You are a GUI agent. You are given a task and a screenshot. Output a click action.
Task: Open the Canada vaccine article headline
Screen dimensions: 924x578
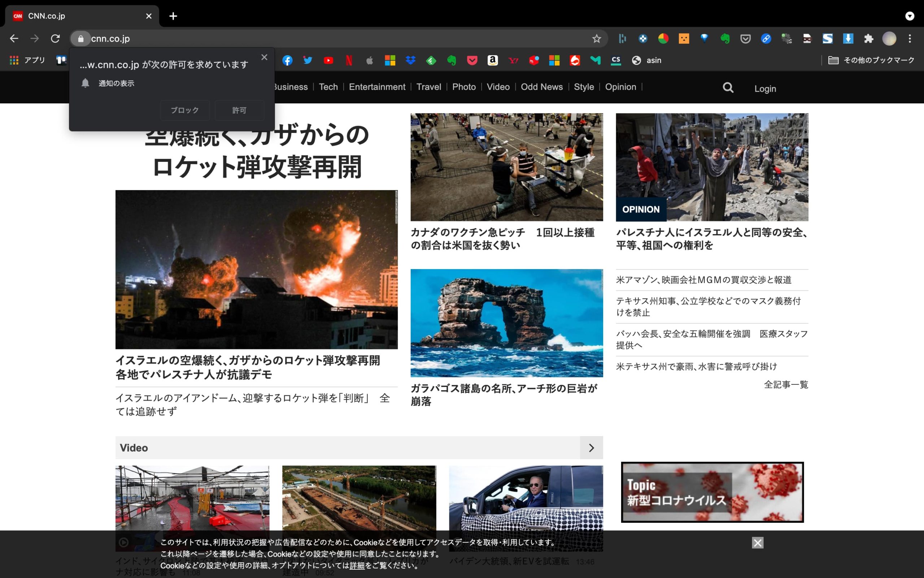point(502,238)
